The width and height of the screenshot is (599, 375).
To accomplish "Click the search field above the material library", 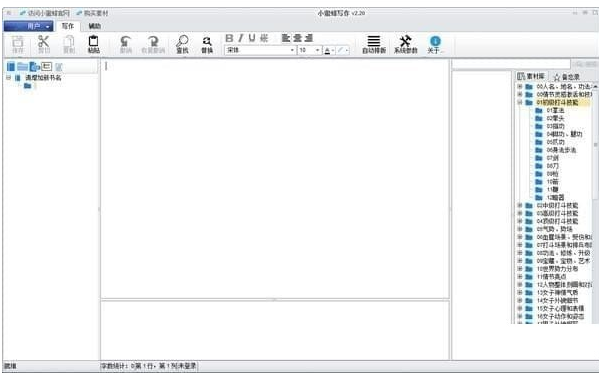I will [511, 64].
